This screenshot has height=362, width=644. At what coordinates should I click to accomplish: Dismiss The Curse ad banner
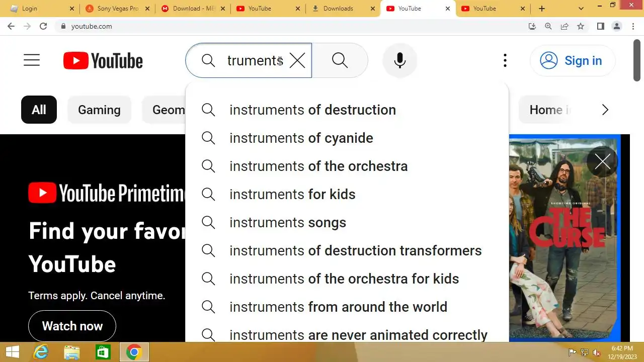click(602, 161)
